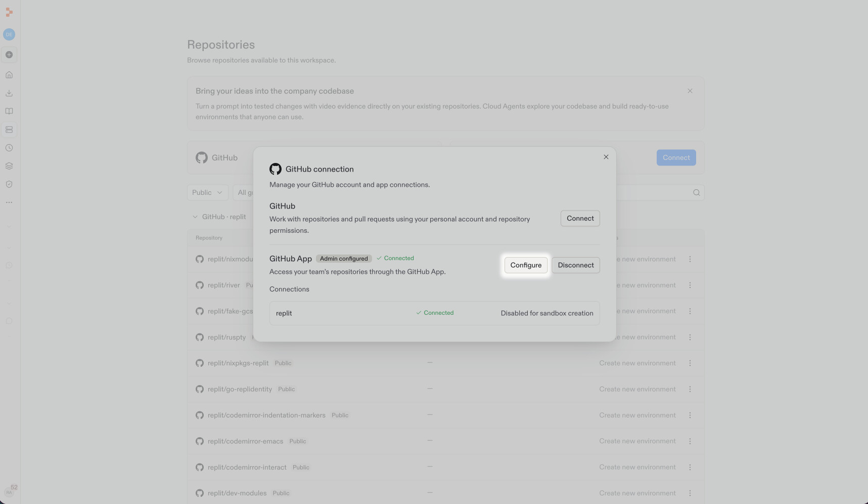
Task: Create new environment for replit/go-replidentity
Action: (637, 389)
